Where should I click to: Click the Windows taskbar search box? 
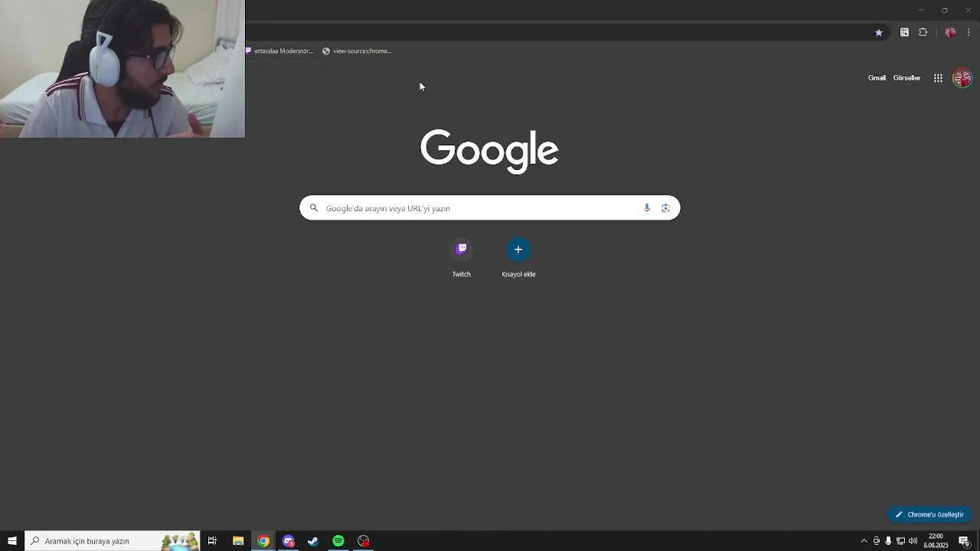[x=113, y=541]
